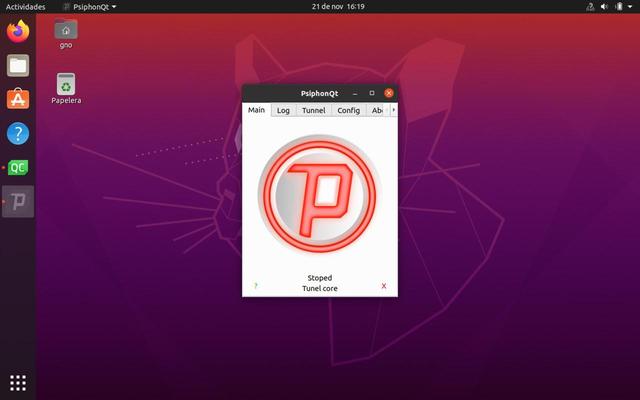
Task: Click the network status icon in top bar
Action: coord(590,7)
